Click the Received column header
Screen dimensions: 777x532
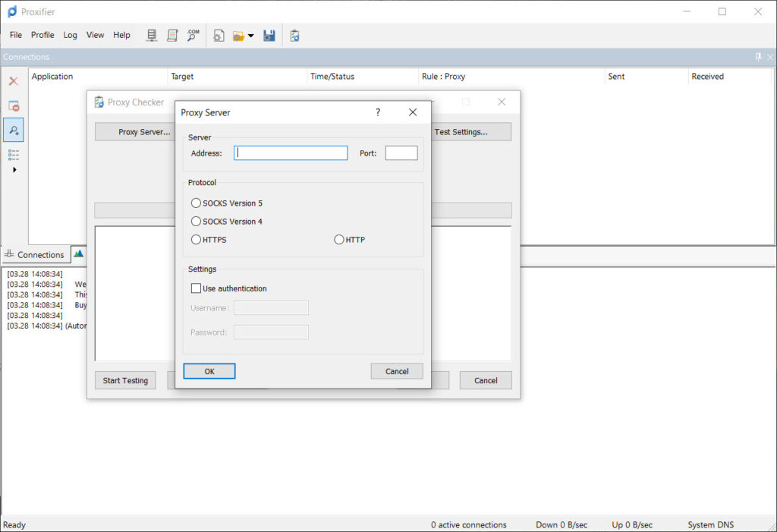click(731, 77)
